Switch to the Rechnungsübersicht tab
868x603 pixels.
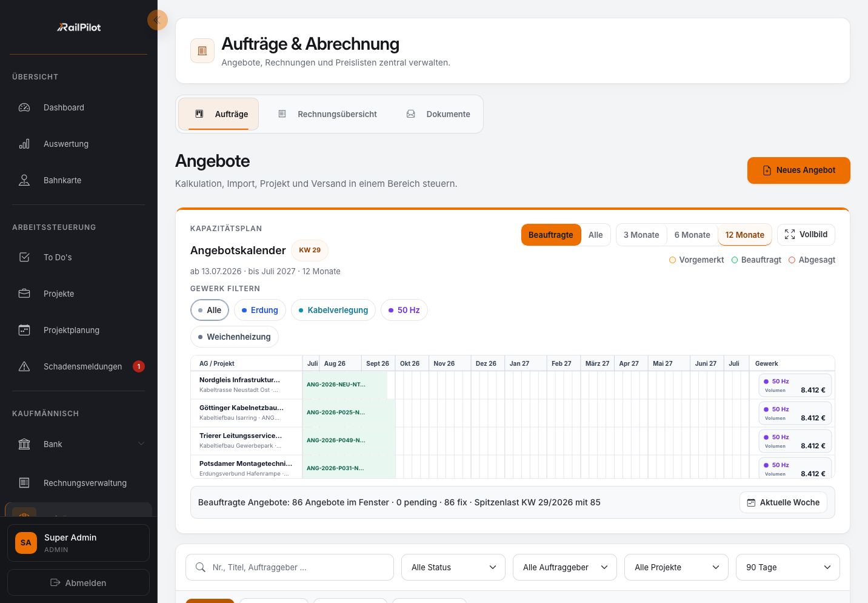point(328,114)
